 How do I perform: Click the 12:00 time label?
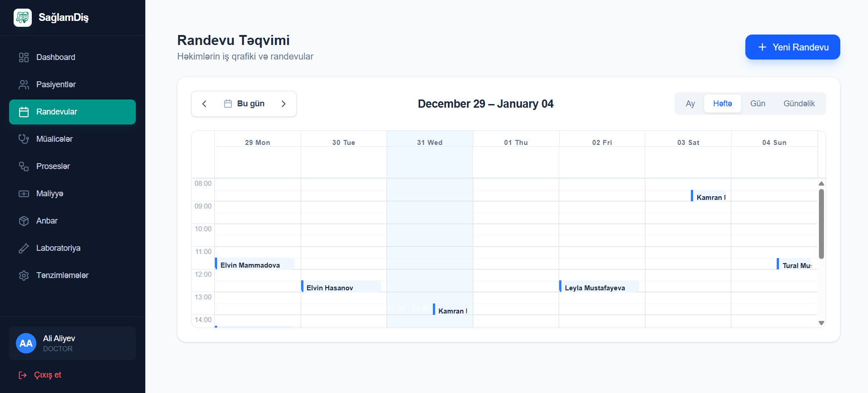click(203, 274)
